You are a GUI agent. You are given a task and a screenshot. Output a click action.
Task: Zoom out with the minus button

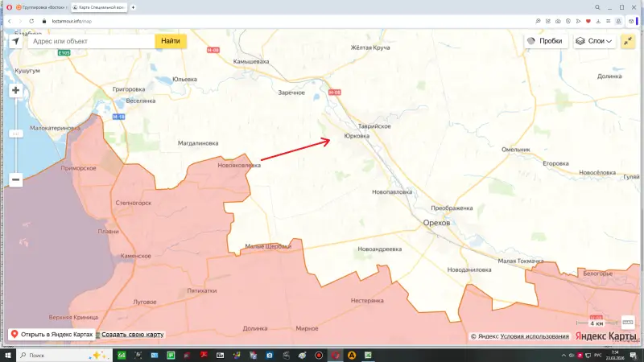click(x=15, y=180)
